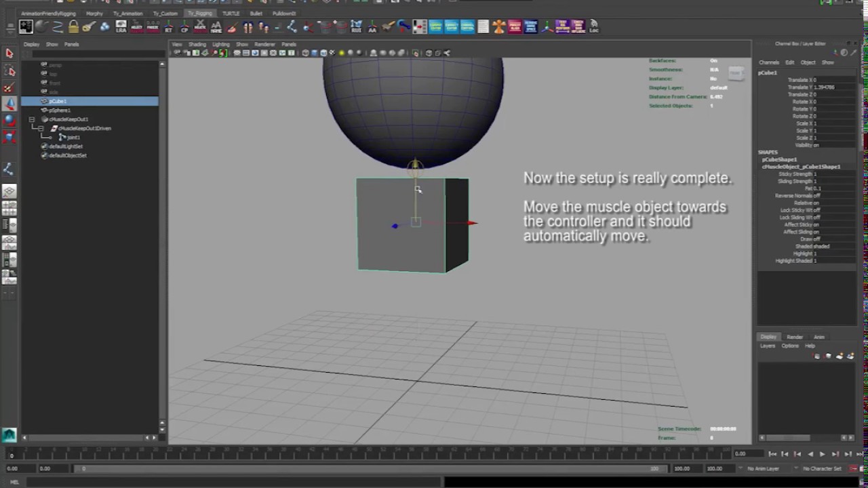Image resolution: width=868 pixels, height=488 pixels.
Task: Click the yellow light viewport icon
Action: tap(341, 53)
